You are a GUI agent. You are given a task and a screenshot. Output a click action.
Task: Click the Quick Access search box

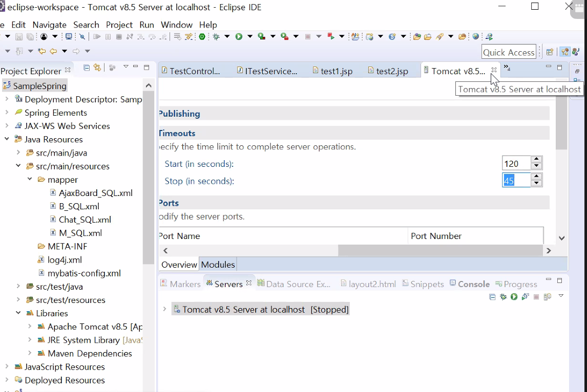pyautogui.click(x=509, y=52)
